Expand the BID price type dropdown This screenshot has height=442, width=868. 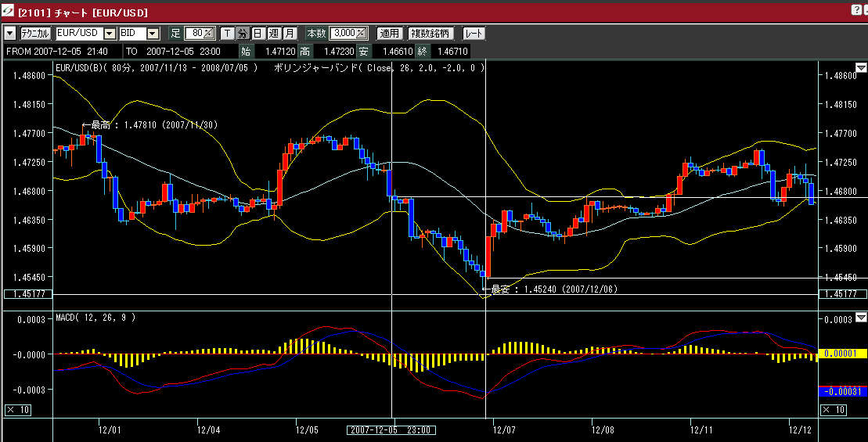(153, 34)
